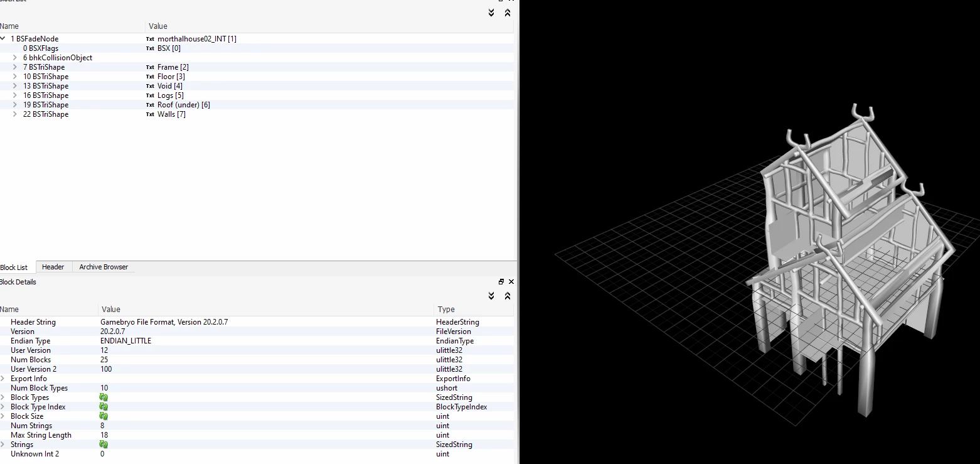The width and height of the screenshot is (980, 464).
Task: Open the Archive Browser tab
Action: click(x=104, y=267)
